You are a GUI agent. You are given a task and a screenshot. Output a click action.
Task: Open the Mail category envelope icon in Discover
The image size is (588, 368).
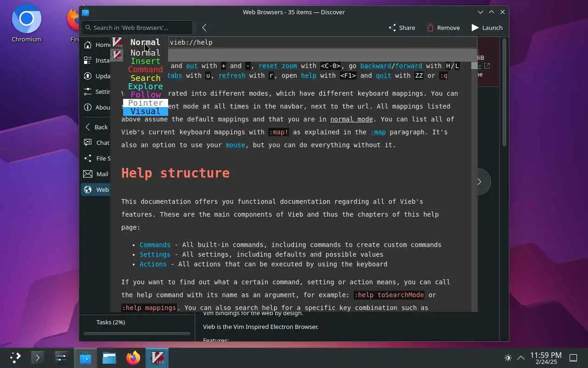click(x=88, y=174)
